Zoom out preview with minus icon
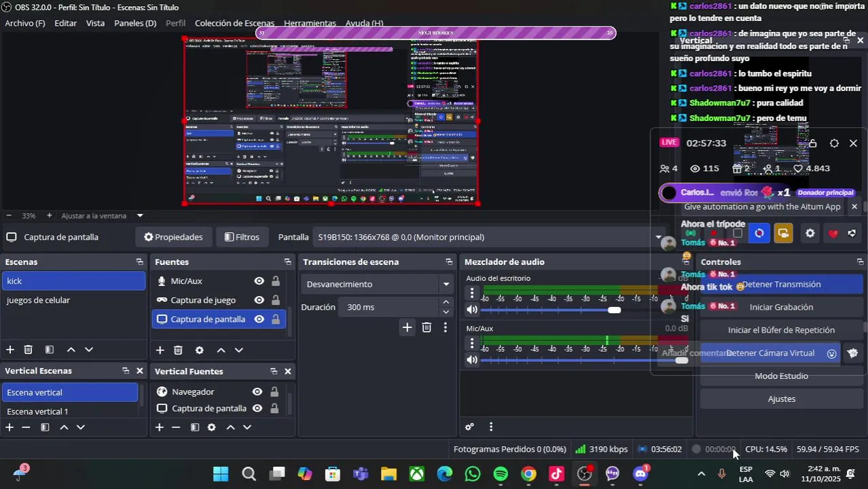This screenshot has height=489, width=868. (8, 215)
